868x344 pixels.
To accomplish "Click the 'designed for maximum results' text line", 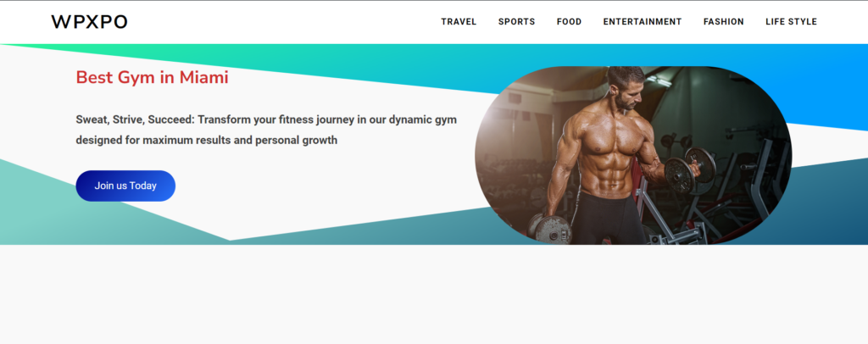I will click(x=207, y=140).
